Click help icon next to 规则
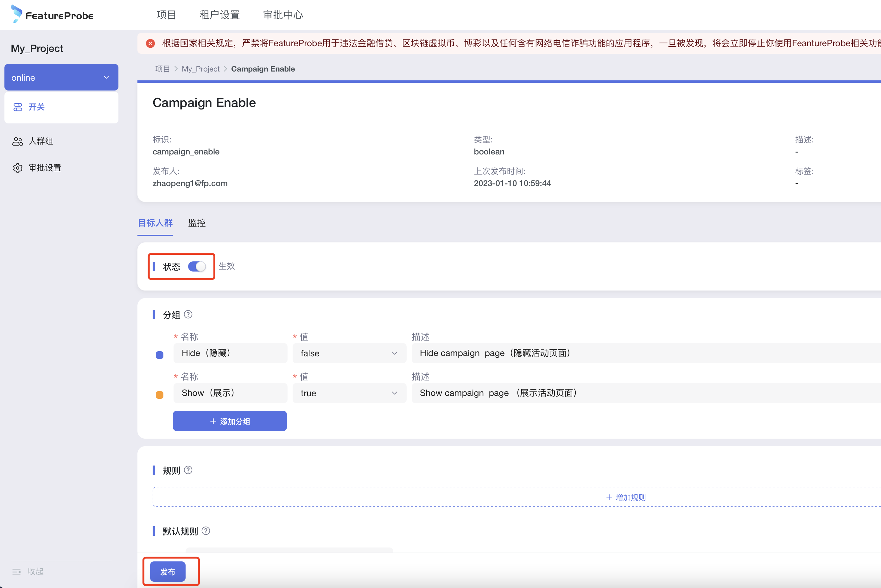 (188, 470)
